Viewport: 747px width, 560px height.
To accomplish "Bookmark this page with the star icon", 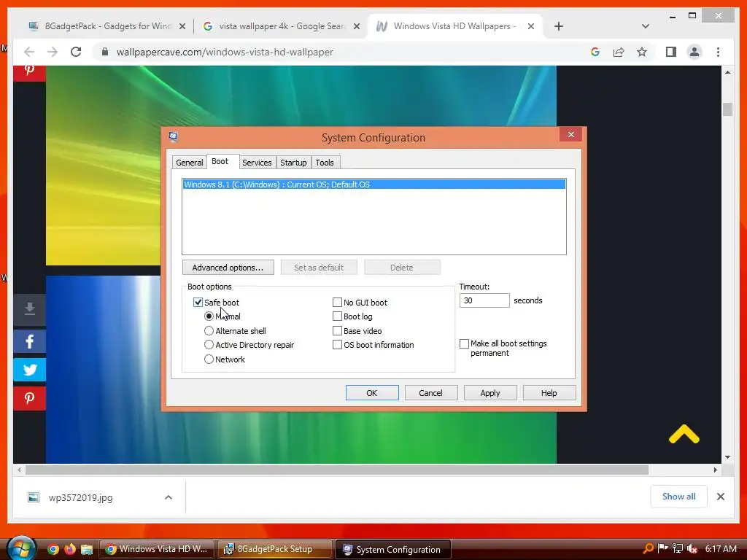I will pyautogui.click(x=642, y=52).
